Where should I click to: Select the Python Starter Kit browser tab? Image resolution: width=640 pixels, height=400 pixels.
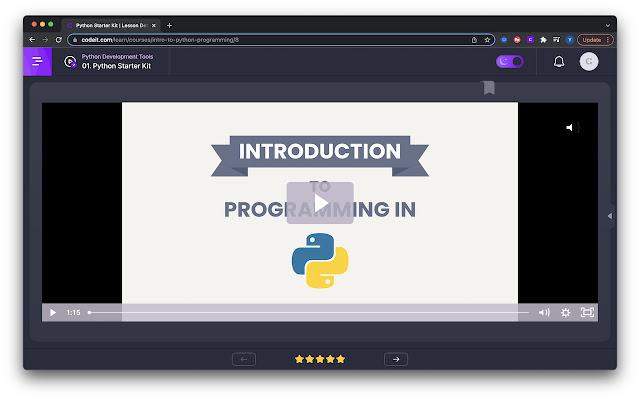tap(111, 25)
